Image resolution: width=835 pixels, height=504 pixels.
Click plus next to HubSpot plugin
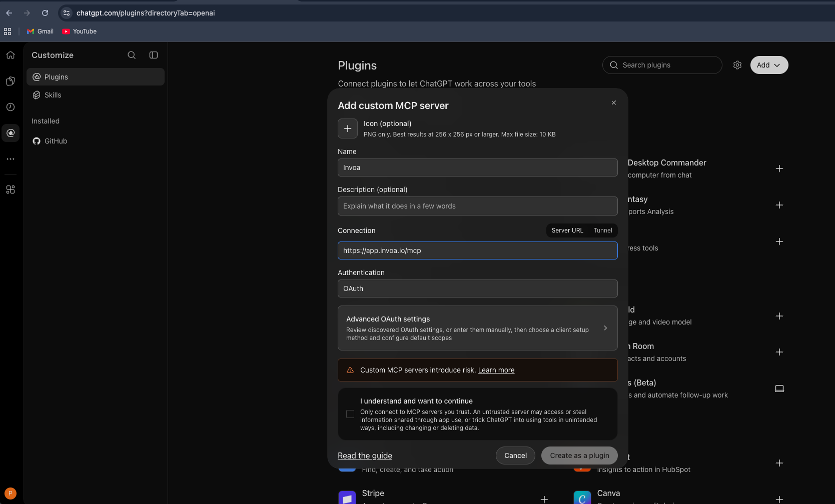coord(779,463)
